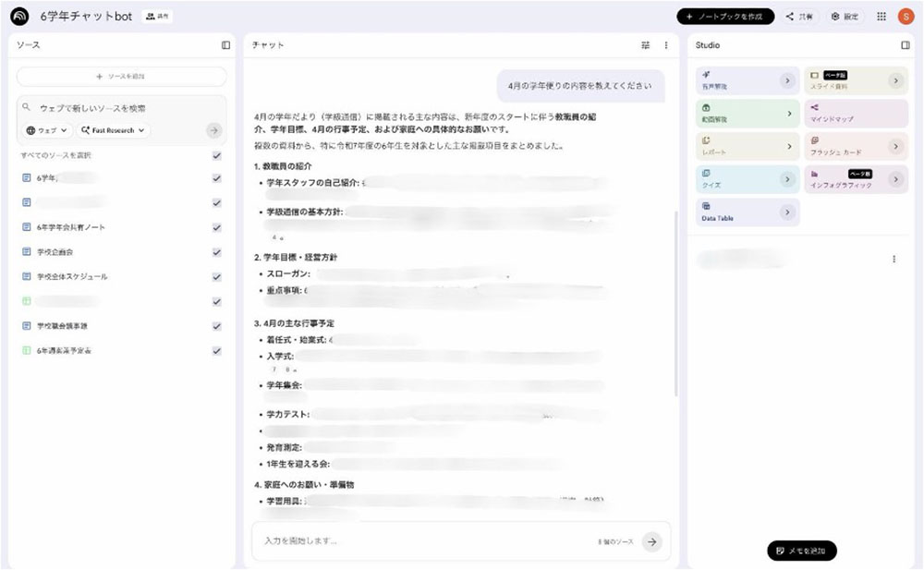Open the クイズ quiz generator
This screenshot has width=924, height=570.
[747, 178]
